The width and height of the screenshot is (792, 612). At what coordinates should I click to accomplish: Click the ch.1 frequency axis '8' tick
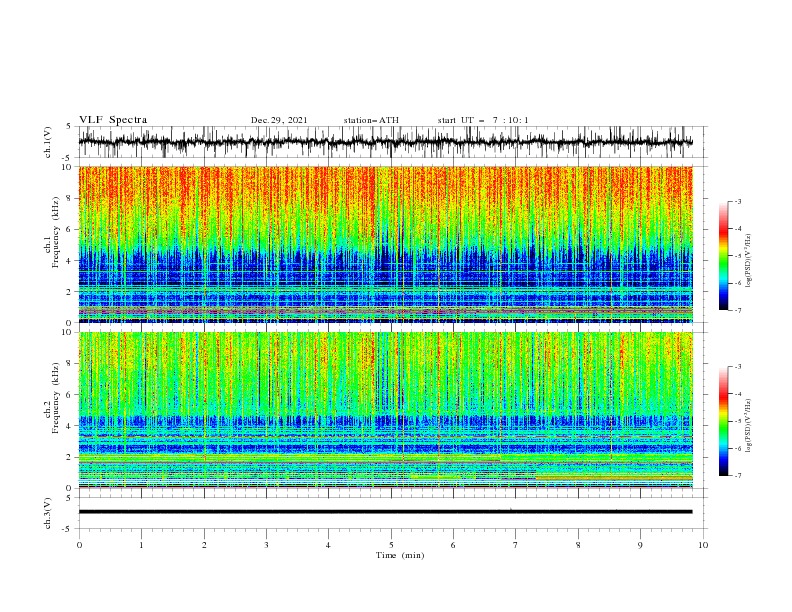(70, 198)
